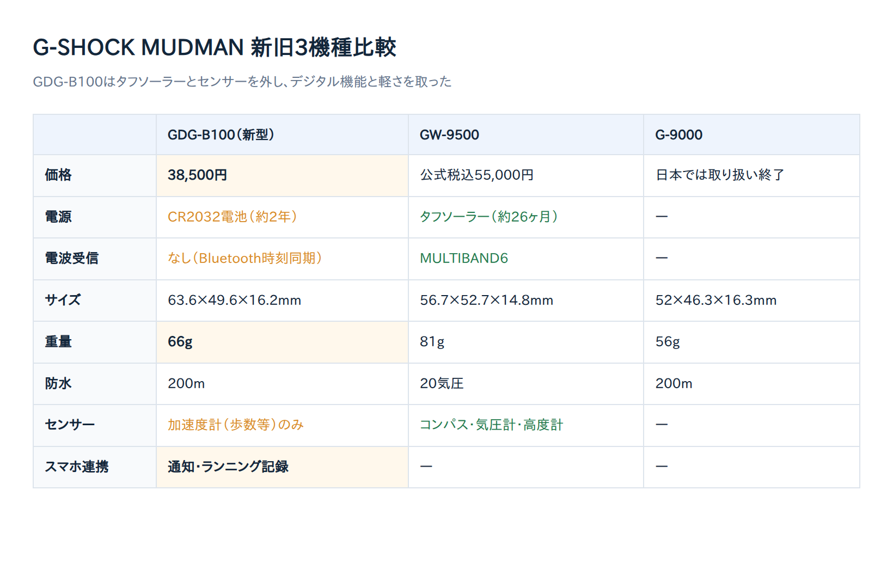Select the "公式税込55,000円" cell
The height and width of the screenshot is (588, 893).
pos(526,175)
